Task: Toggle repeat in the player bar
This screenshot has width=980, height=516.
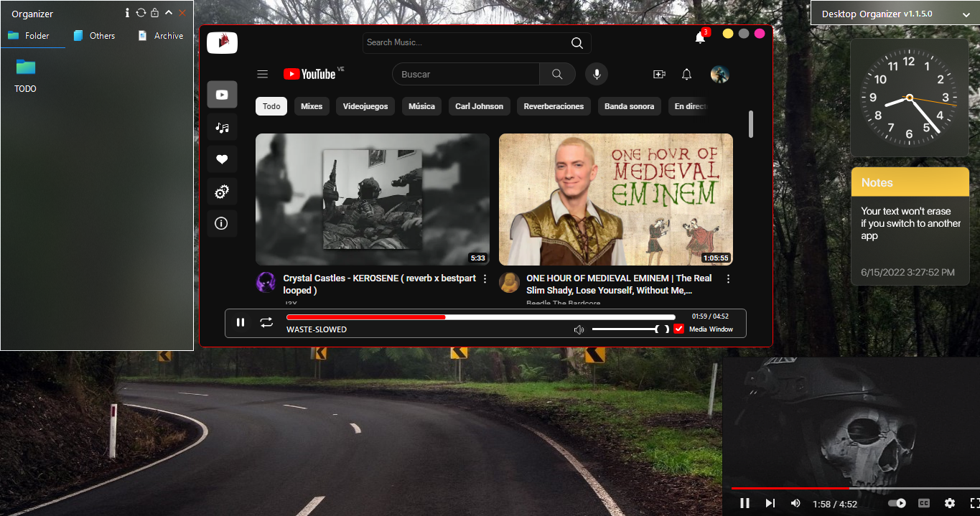Action: click(266, 322)
